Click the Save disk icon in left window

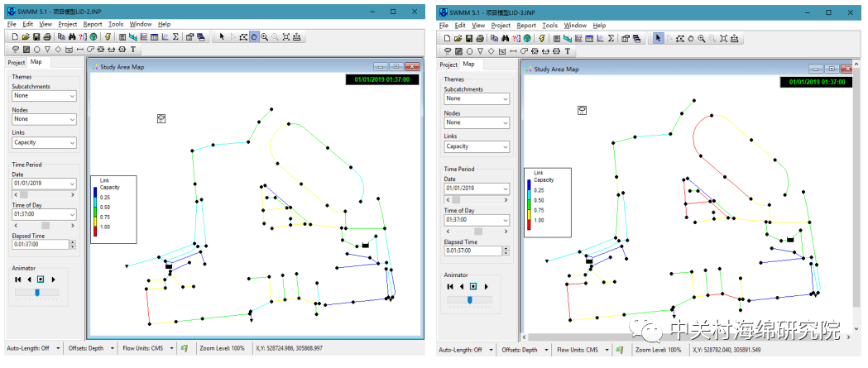(x=36, y=37)
